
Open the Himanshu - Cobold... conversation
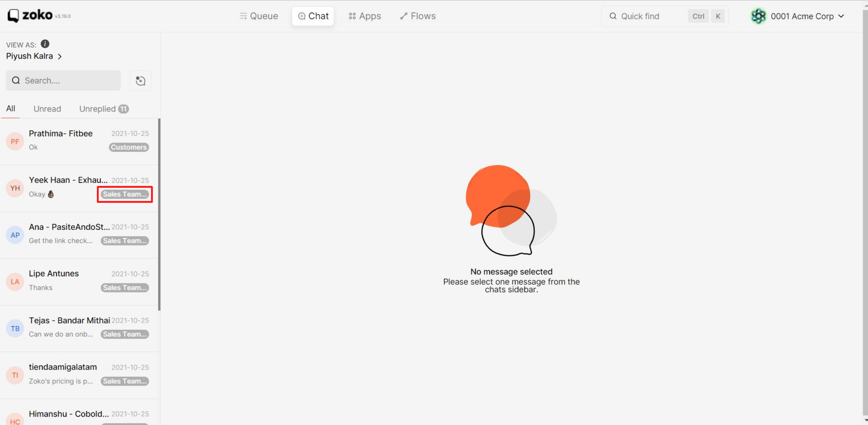click(79, 412)
